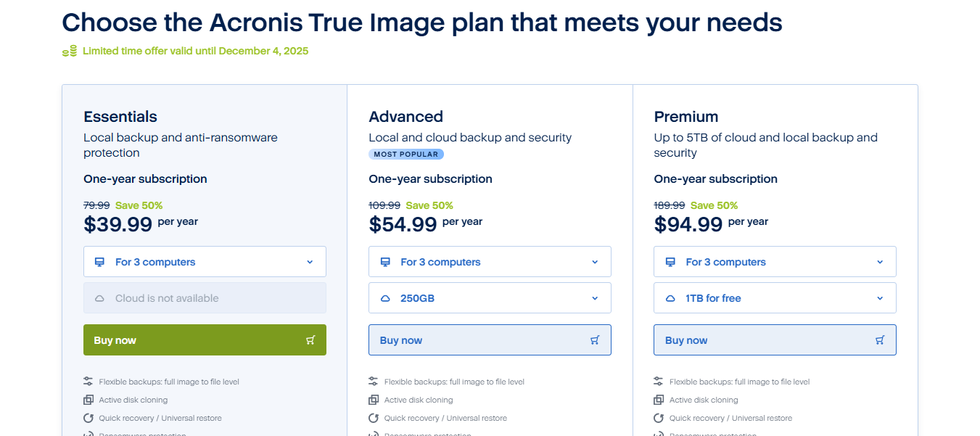Click the MOST POPULAR badge
This screenshot has height=436, width=980.
tap(406, 155)
